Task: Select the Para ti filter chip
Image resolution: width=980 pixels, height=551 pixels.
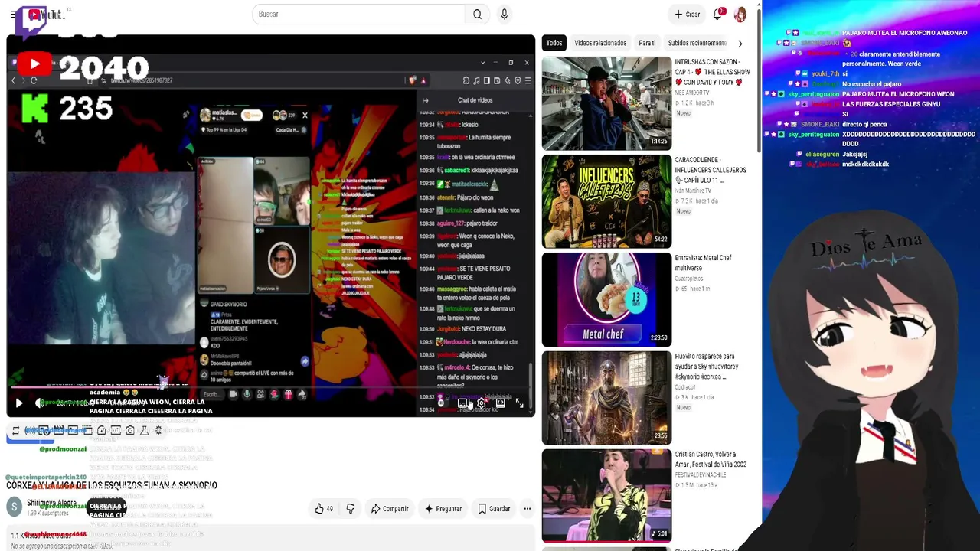Action: click(647, 43)
